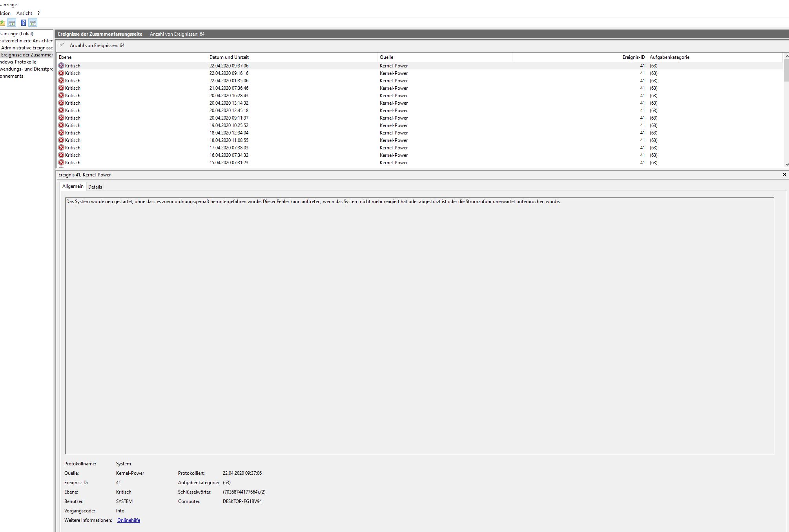This screenshot has height=532, width=789.
Task: Switch to the Details tab
Action: pos(95,187)
